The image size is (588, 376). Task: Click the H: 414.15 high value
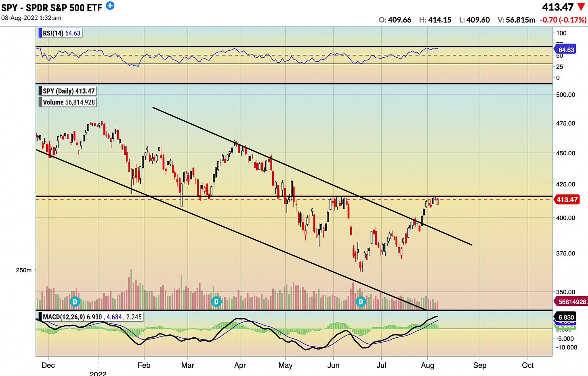pos(435,20)
